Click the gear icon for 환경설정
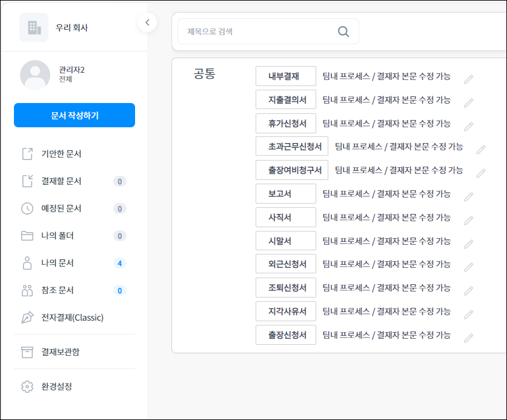 click(x=27, y=386)
